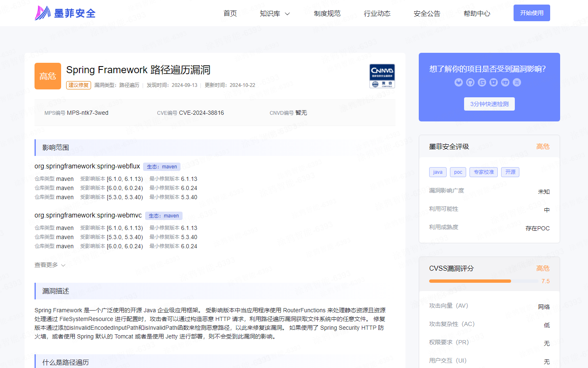588x368 pixels.
Task: Click the 开始使用 button
Action: [x=531, y=12]
